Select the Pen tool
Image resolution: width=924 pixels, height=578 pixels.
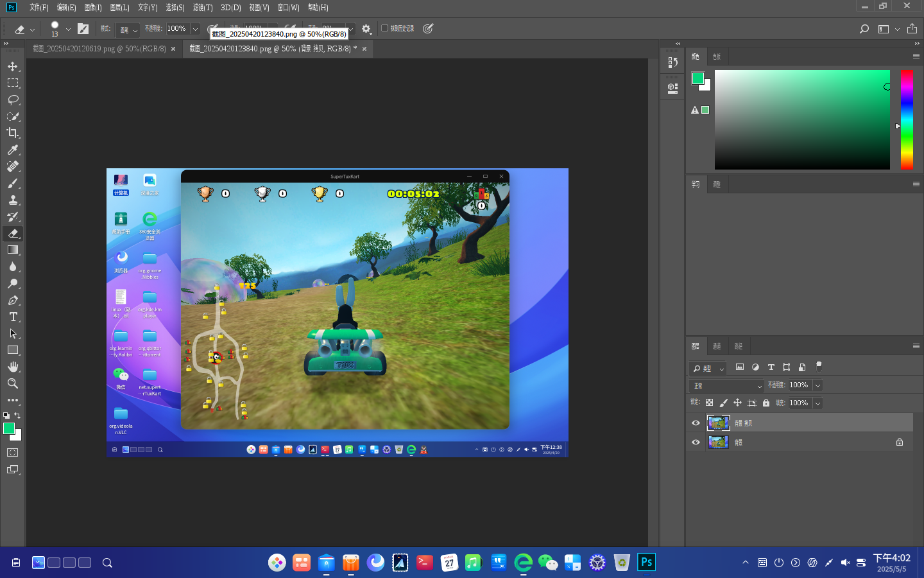[13, 300]
